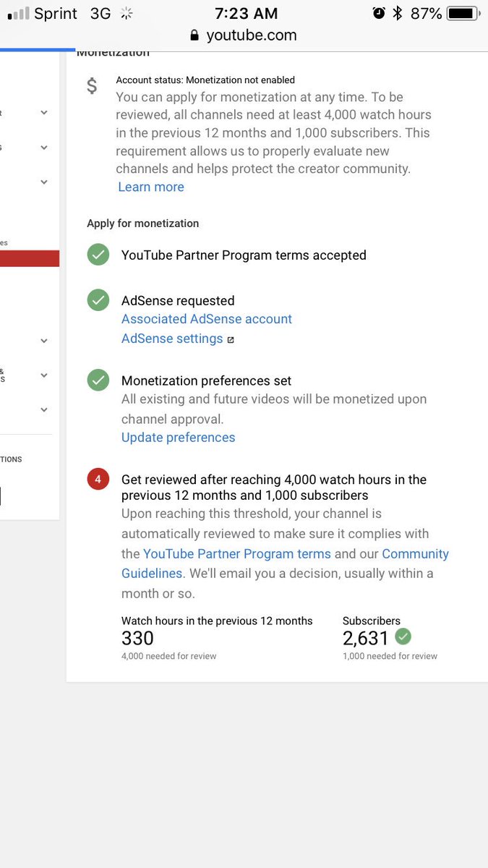
Task: Open the Associated AdSense account link
Action: point(207,319)
